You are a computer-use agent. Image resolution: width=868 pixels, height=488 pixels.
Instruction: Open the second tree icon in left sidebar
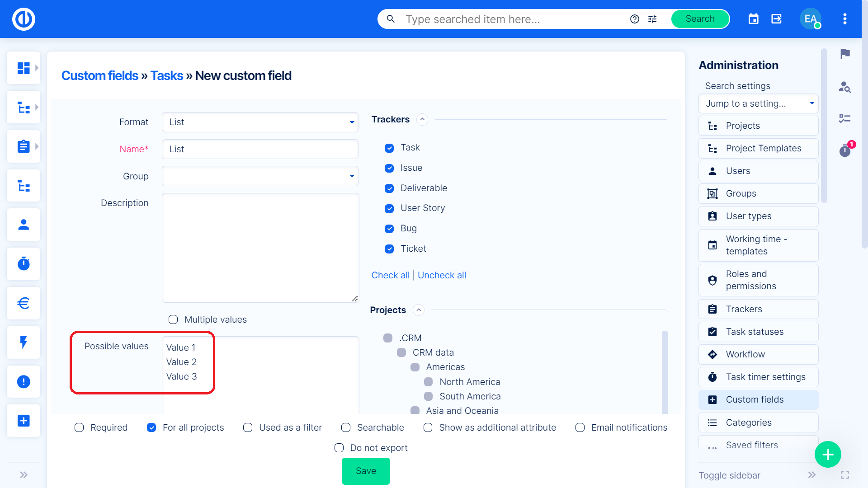(24, 186)
